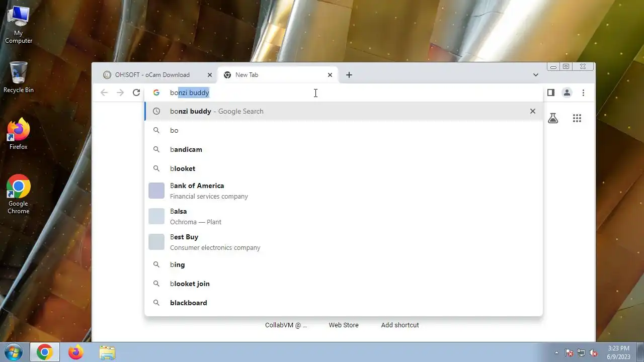The width and height of the screenshot is (644, 362).
Task: Click the browser forward arrow
Action: click(x=120, y=93)
